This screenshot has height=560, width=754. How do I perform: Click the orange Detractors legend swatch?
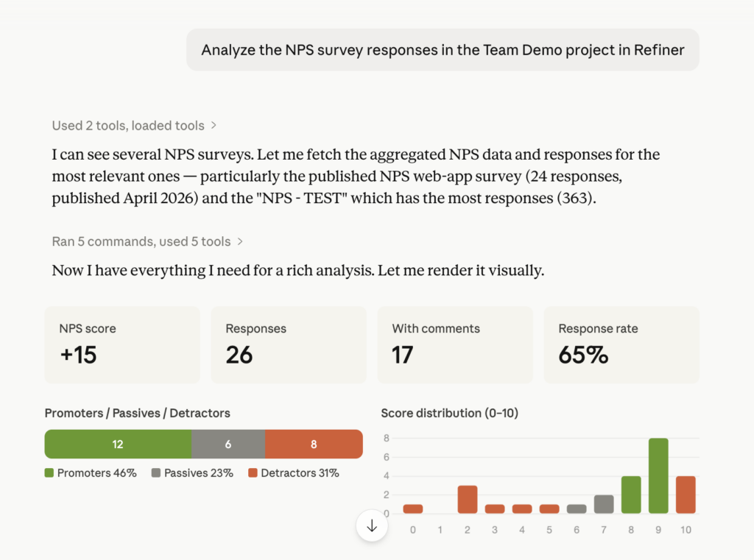[x=253, y=473]
